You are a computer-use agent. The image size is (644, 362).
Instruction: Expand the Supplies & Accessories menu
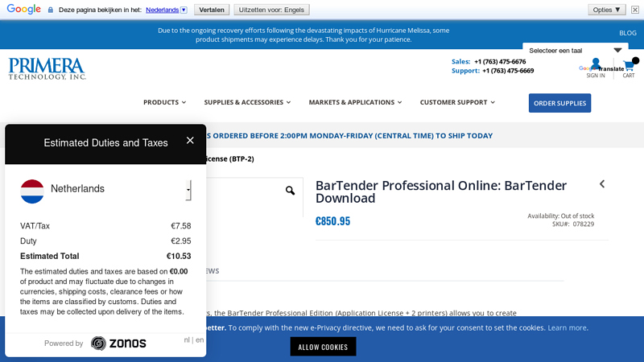[x=247, y=102]
